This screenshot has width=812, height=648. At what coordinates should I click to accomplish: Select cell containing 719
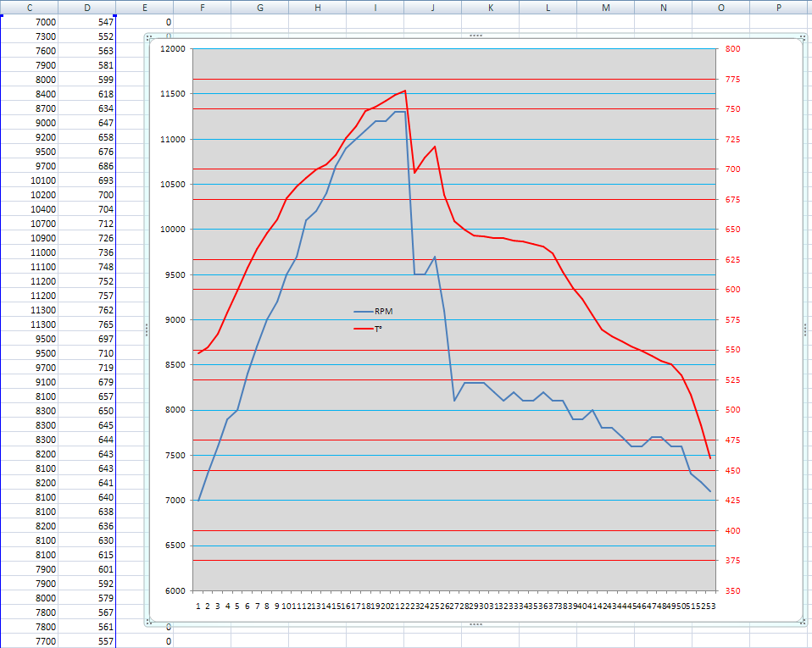(87, 368)
